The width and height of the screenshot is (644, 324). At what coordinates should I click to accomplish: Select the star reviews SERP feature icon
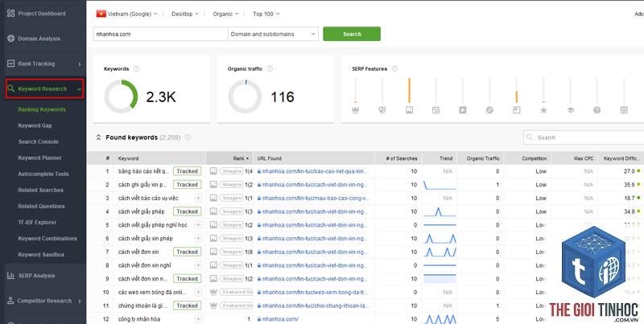click(x=543, y=110)
